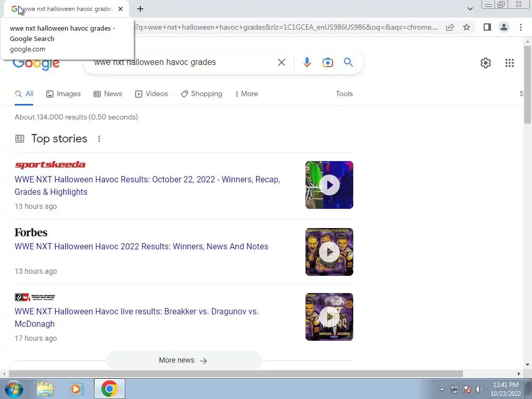Screen dimensions: 532x399
Task: Open Forbes Halloween Havoc 2022 Results article
Action: tap(141, 246)
